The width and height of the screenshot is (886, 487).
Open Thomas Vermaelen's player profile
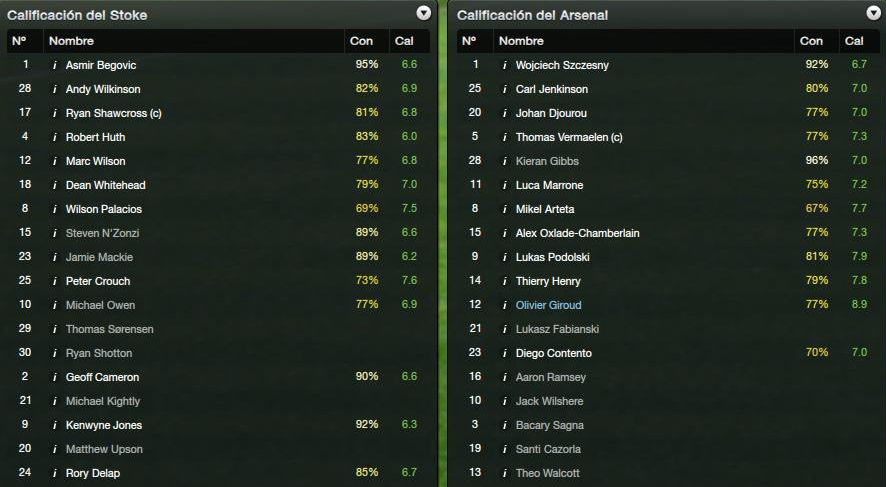click(x=568, y=137)
